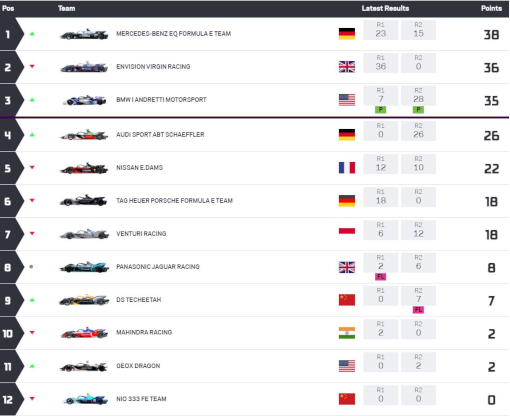Image resolution: width=510 pixels, height=416 pixels.
Task: Click the Chinese flag for NIO 333
Action: click(x=347, y=399)
